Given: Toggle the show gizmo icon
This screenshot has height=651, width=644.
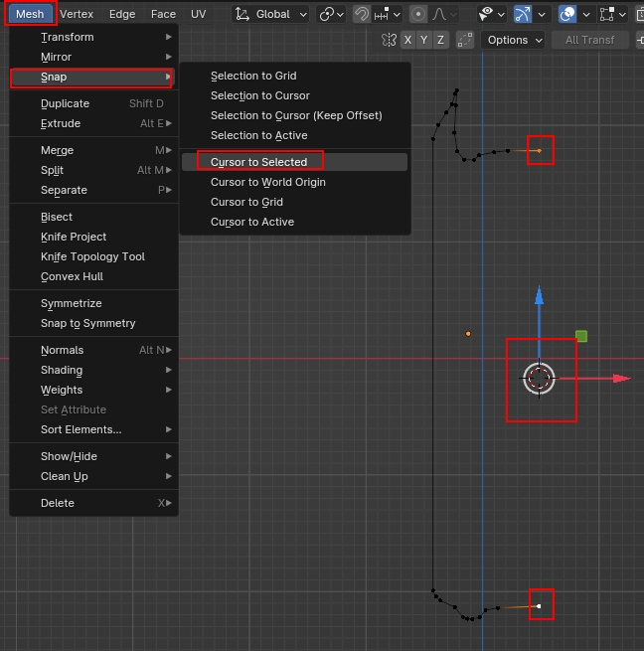Looking at the screenshot, I should coord(523,14).
